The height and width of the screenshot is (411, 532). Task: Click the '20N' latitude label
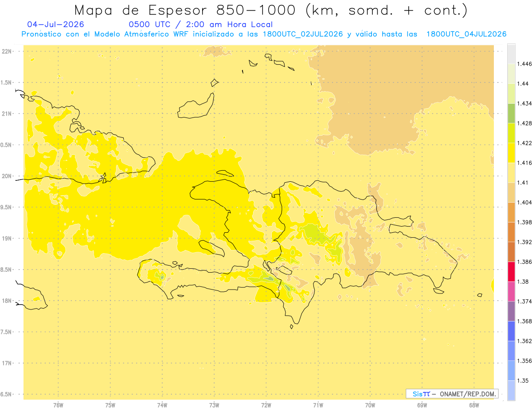click(6, 176)
